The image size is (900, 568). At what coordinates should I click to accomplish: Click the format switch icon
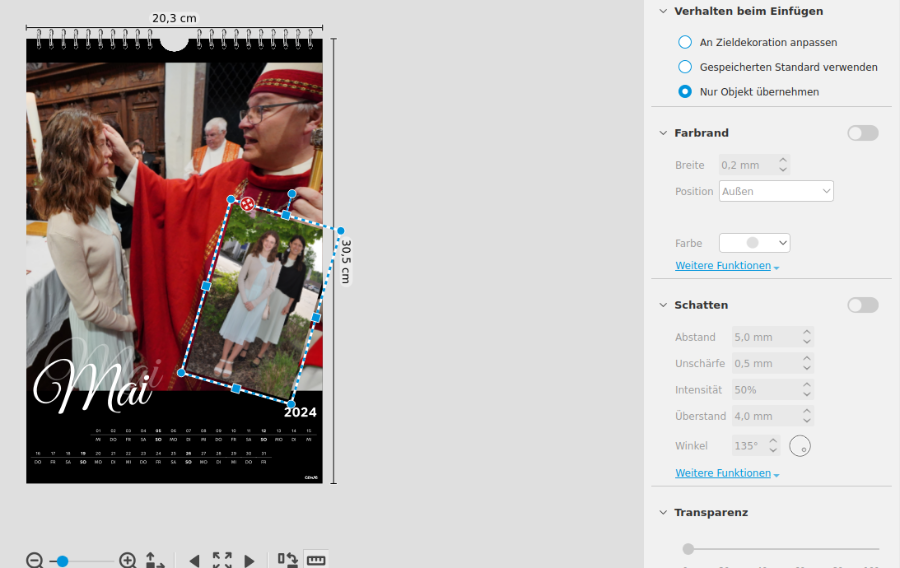tap(288, 560)
